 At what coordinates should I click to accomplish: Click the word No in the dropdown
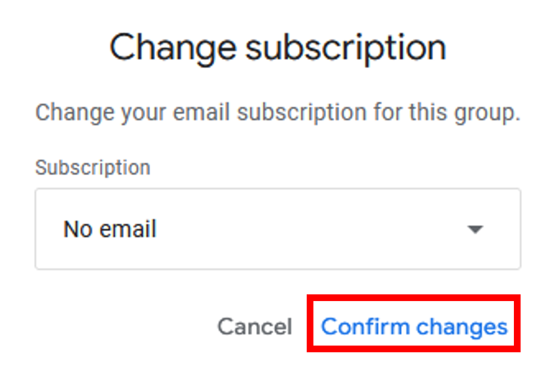77,229
